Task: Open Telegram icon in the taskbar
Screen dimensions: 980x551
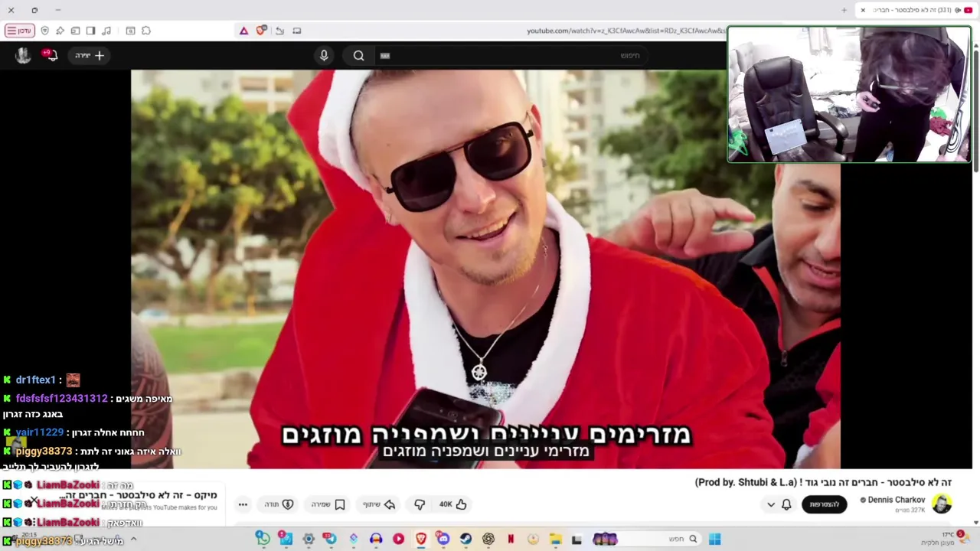Action: [330, 540]
